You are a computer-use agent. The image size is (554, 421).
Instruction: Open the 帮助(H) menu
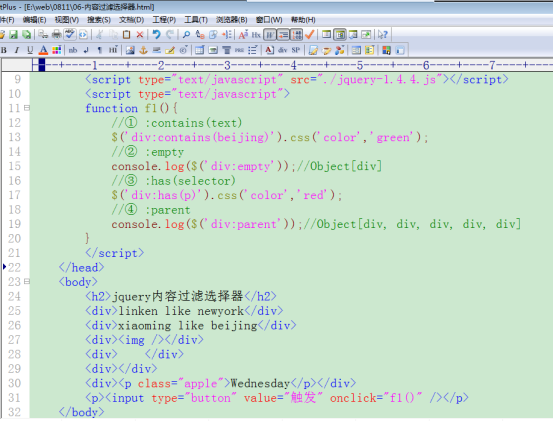tap(303, 20)
